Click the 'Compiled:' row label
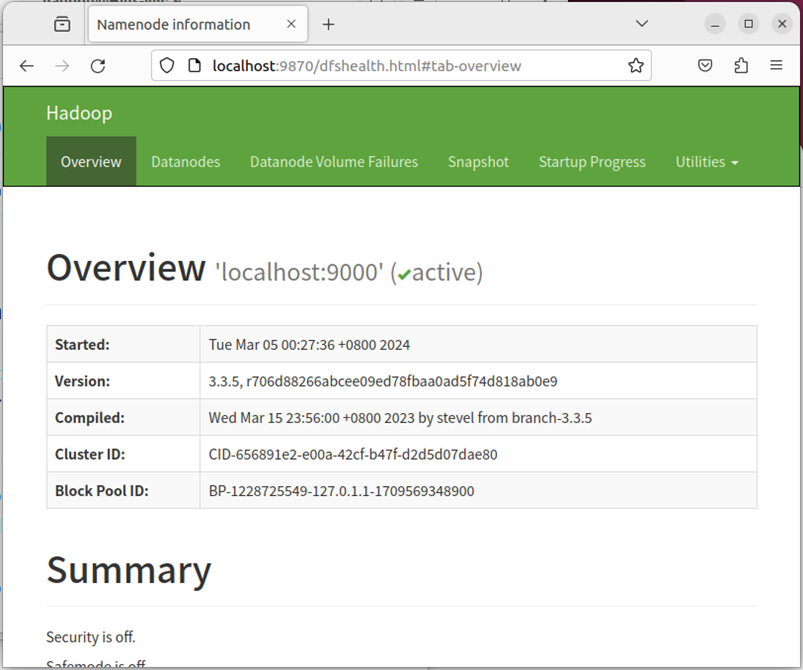The image size is (803, 670). tap(90, 418)
